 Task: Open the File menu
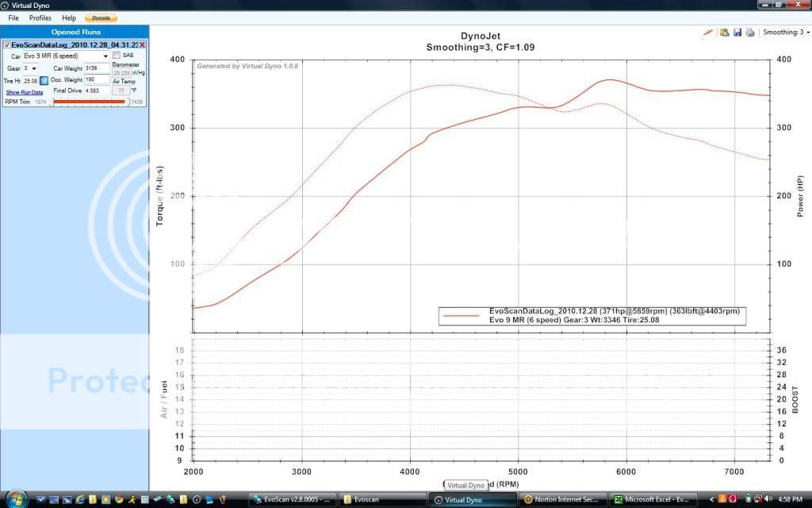(x=13, y=17)
